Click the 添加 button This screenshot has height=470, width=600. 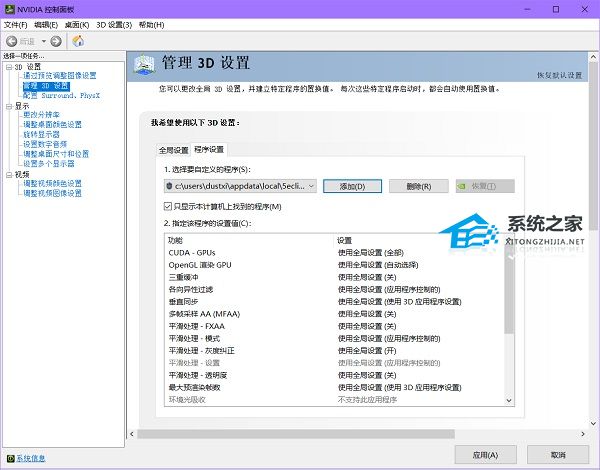click(353, 186)
